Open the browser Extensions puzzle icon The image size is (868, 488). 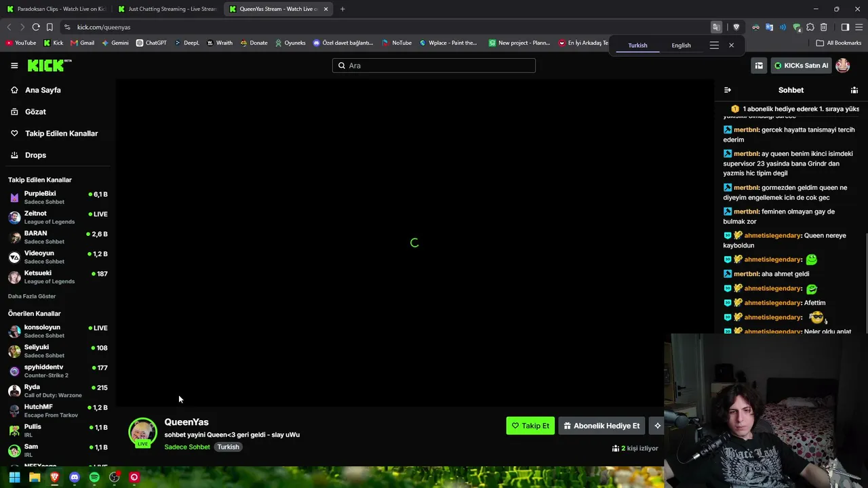810,27
